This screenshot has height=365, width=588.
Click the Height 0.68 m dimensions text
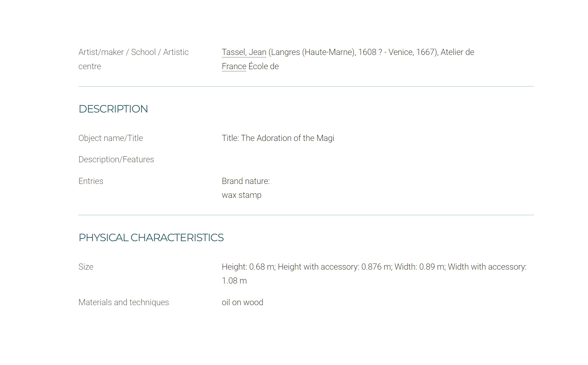coord(249,267)
